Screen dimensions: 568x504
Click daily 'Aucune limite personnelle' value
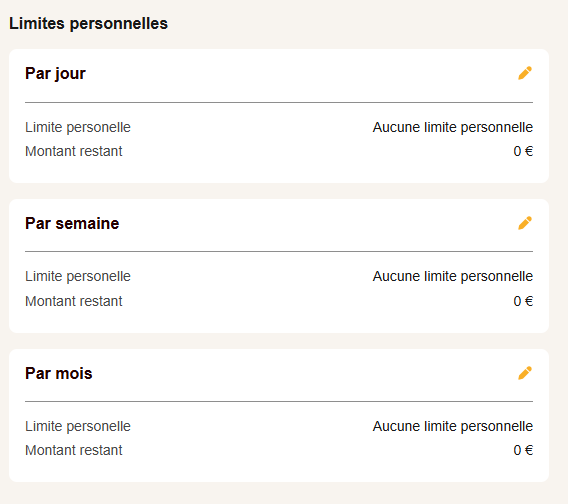click(x=453, y=128)
